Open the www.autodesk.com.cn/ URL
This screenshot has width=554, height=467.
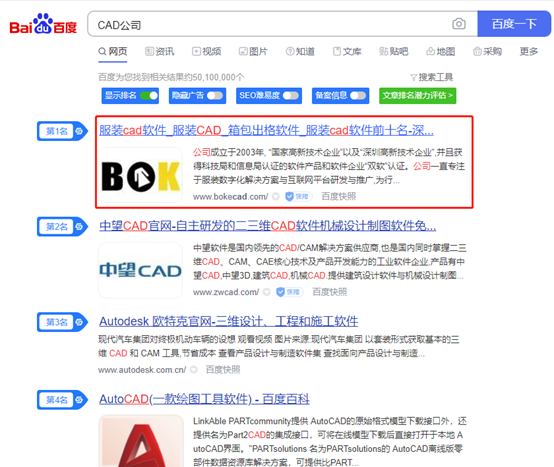[x=142, y=370]
